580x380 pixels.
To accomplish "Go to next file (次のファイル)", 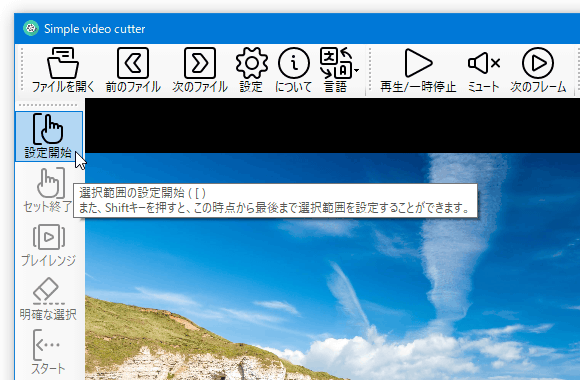I will point(200,70).
